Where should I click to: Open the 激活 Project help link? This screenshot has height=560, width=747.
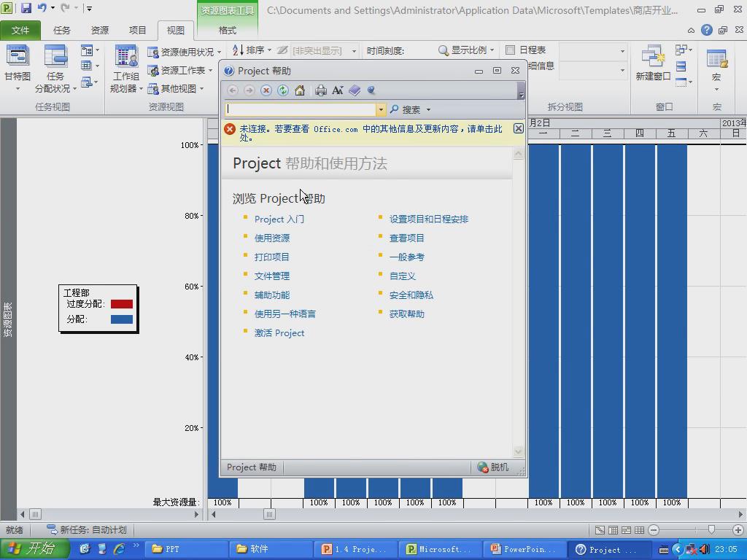pos(279,332)
